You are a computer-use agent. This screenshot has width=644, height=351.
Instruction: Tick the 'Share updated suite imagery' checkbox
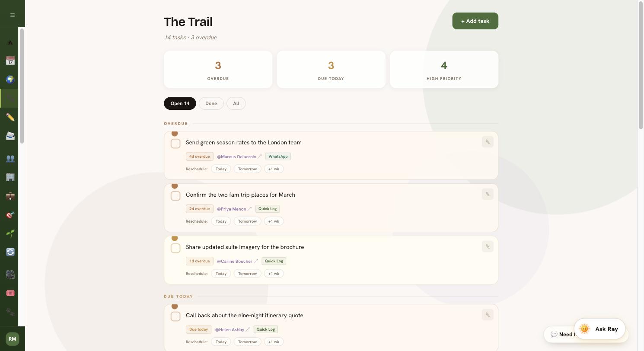pos(175,248)
